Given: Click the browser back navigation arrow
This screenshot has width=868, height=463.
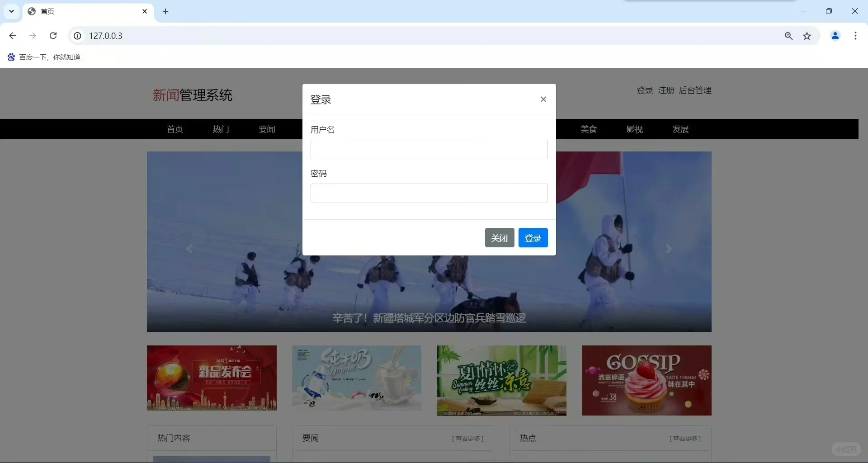Looking at the screenshot, I should (x=12, y=36).
